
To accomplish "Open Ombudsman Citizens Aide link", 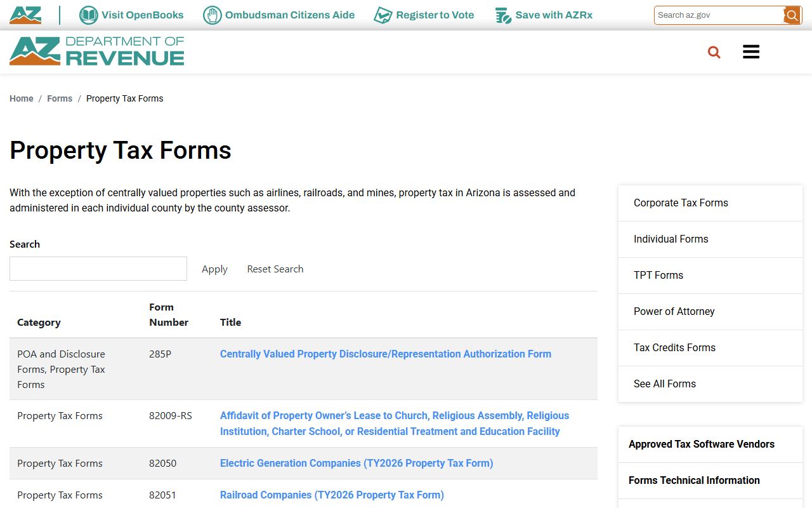I will click(290, 15).
